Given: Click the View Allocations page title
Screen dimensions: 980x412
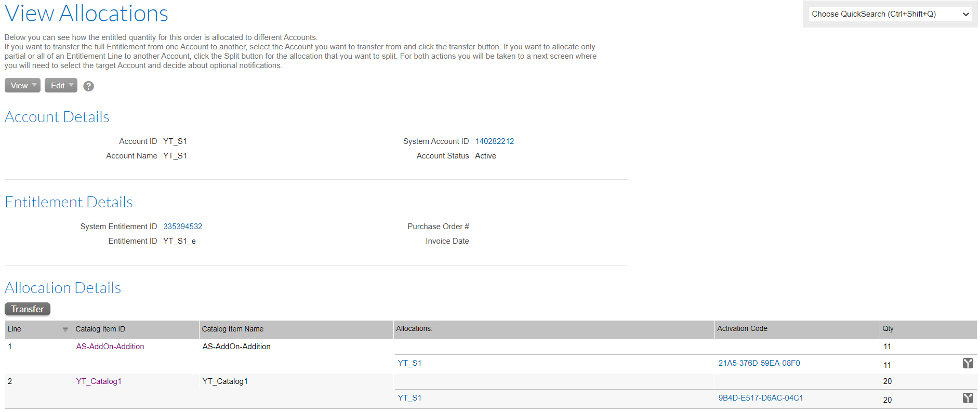Looking at the screenshot, I should [86, 14].
